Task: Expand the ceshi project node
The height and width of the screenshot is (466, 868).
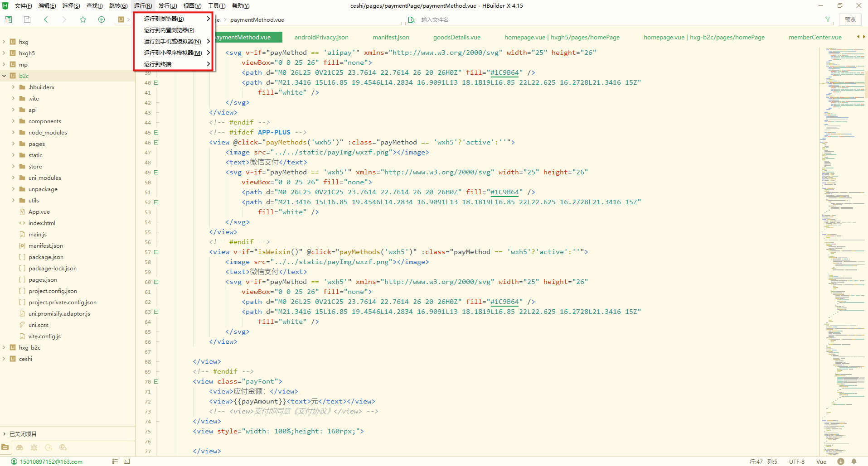Action: pos(4,359)
